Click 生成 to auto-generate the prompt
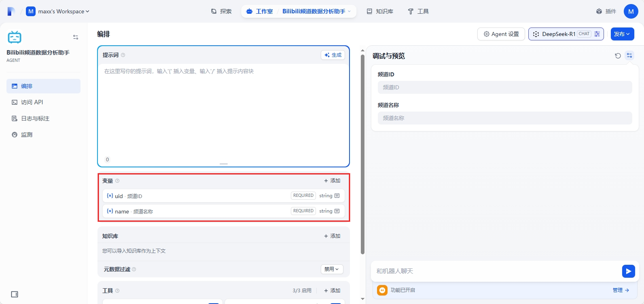This screenshot has height=304, width=644. coord(333,55)
